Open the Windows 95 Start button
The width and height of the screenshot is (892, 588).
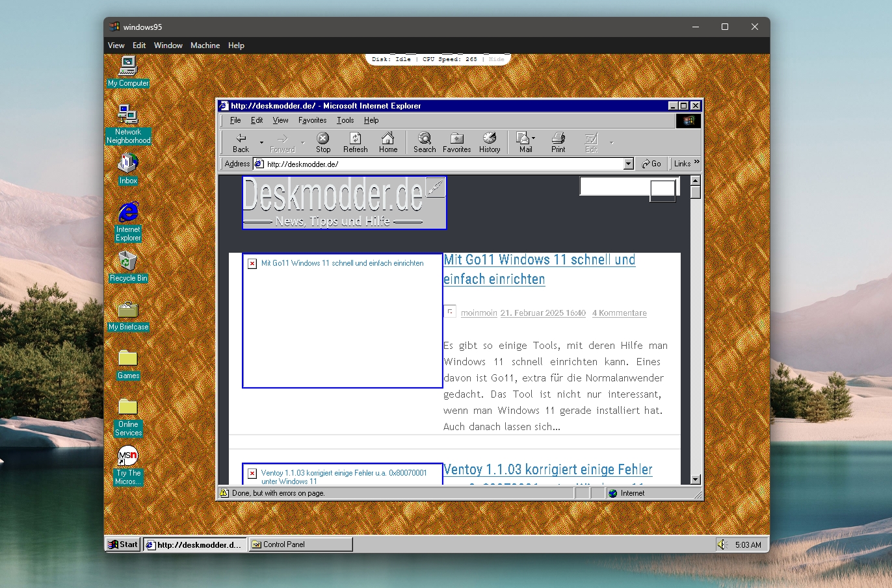tap(123, 544)
